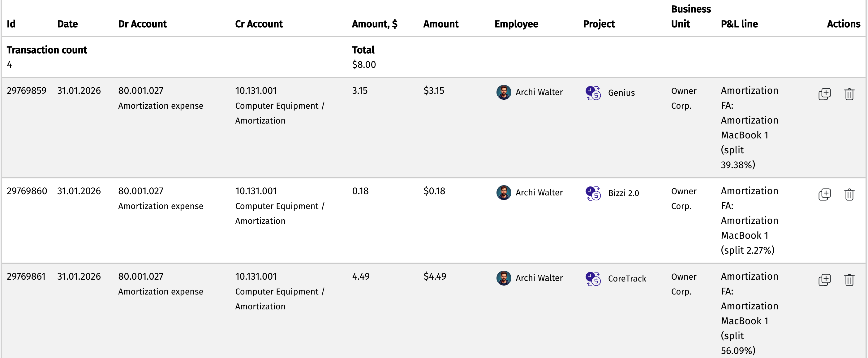The image size is (868, 358).
Task: Click the Transaction count label
Action: (x=47, y=50)
